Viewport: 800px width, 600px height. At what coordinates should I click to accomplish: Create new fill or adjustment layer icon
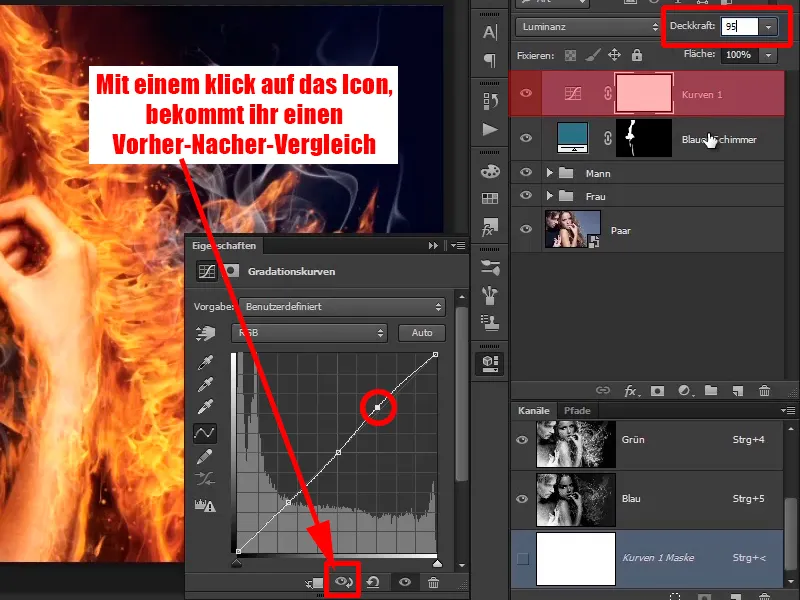coord(684,391)
